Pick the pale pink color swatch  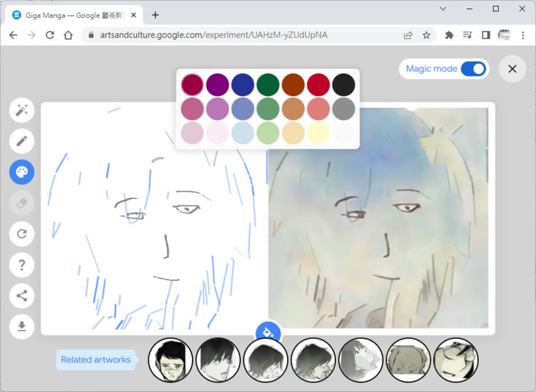[x=192, y=133]
